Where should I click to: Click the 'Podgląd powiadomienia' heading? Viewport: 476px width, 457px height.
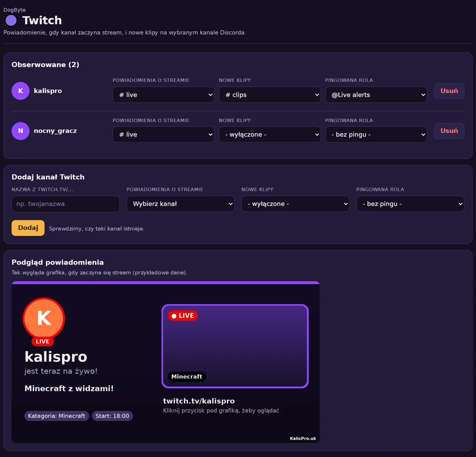(58, 262)
